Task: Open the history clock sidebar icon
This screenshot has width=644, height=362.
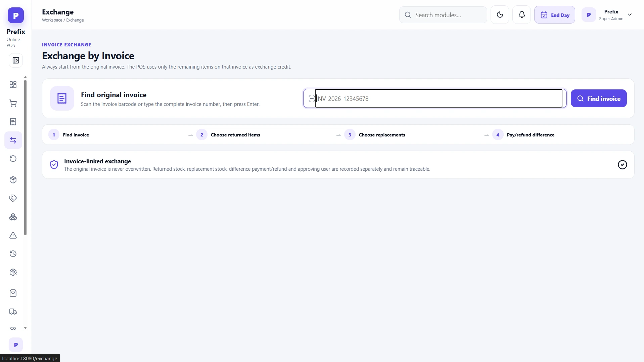Action: pyautogui.click(x=13, y=254)
